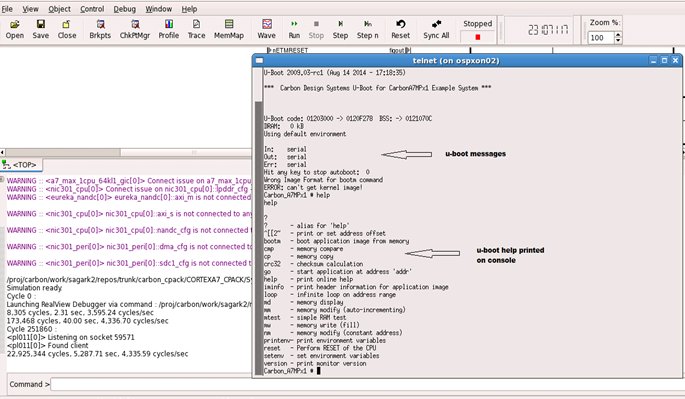Click horizontal scrollbar left arrow

click(x=2, y=152)
